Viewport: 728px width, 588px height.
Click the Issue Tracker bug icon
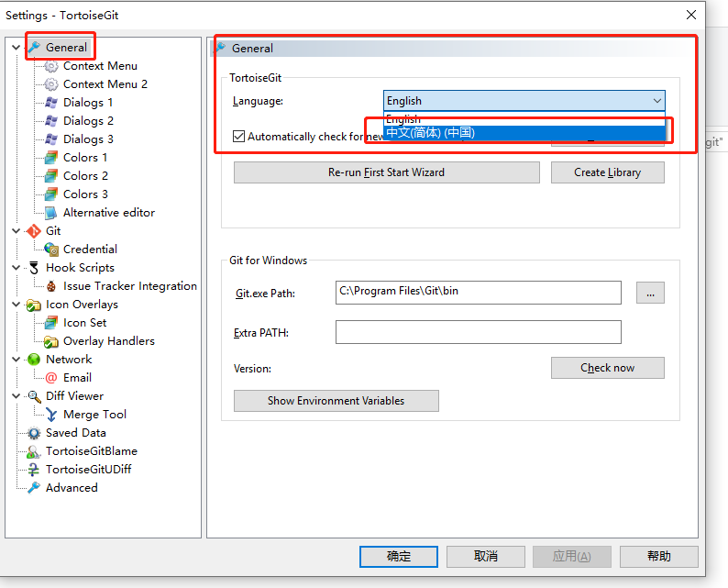tap(51, 286)
